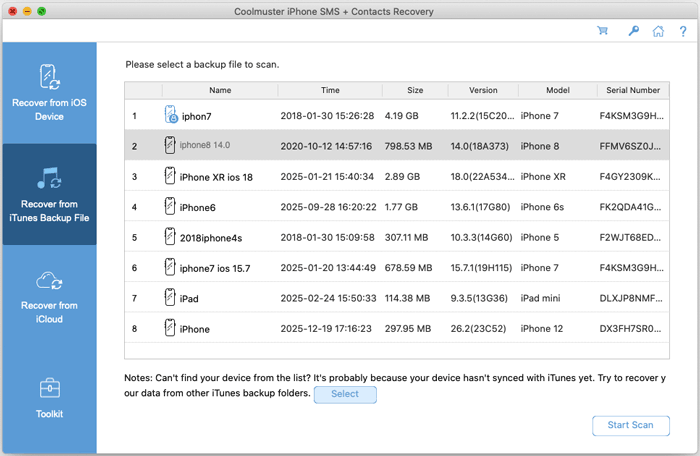Click the version cell 26.2(23C52)
The width and height of the screenshot is (700, 456).
[x=478, y=329]
